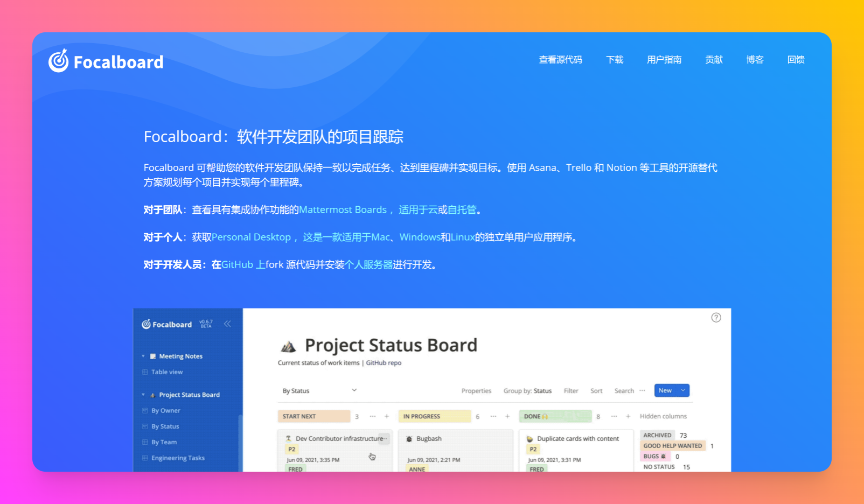
Task: Click the GitHub repo link under title
Action: coord(384,363)
